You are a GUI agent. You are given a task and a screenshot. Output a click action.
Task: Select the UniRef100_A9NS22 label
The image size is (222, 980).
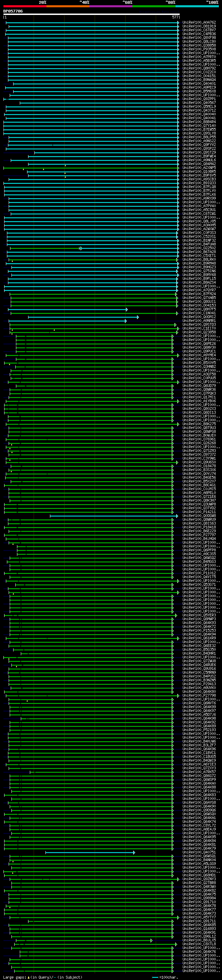(x=199, y=141)
